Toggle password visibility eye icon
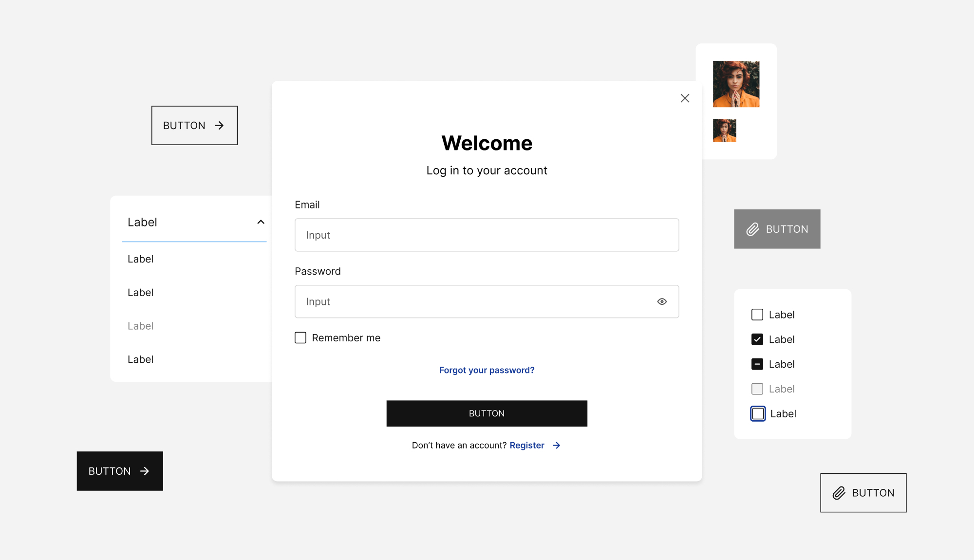This screenshot has height=560, width=974. coord(662,301)
